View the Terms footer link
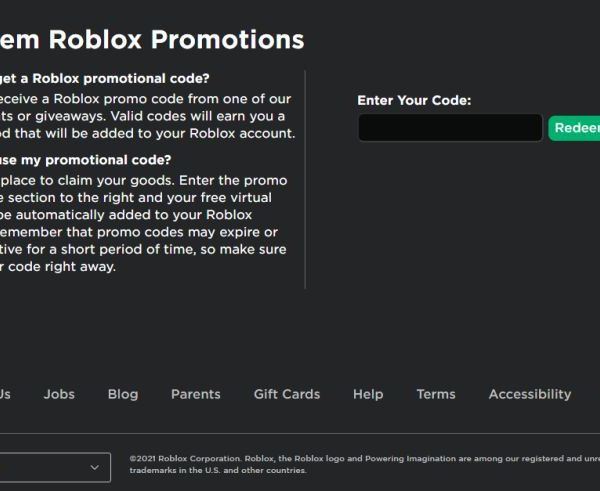The height and width of the screenshot is (491, 600). point(436,394)
